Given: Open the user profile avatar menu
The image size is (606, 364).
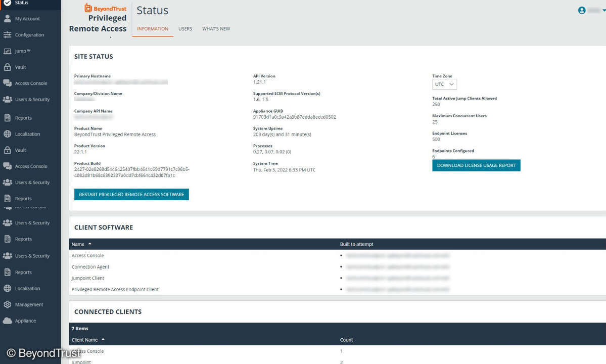Looking at the screenshot, I should point(582,11).
